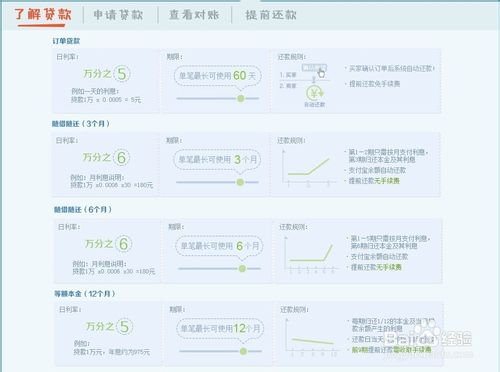
Task: Switch to the 了解贷款 tab
Action: point(43,15)
